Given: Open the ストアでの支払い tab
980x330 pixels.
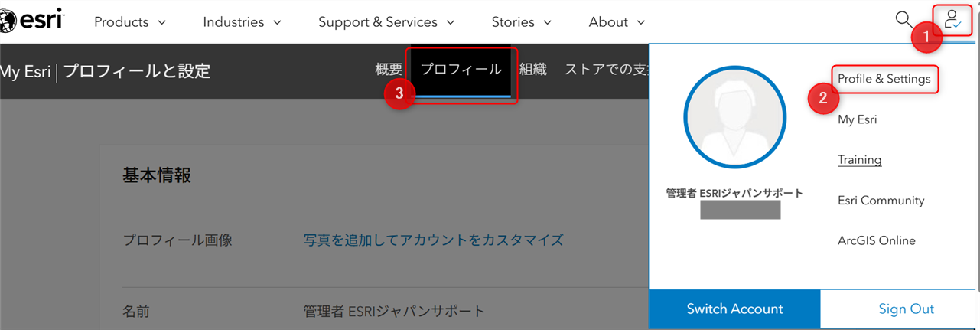Looking at the screenshot, I should click(x=606, y=70).
